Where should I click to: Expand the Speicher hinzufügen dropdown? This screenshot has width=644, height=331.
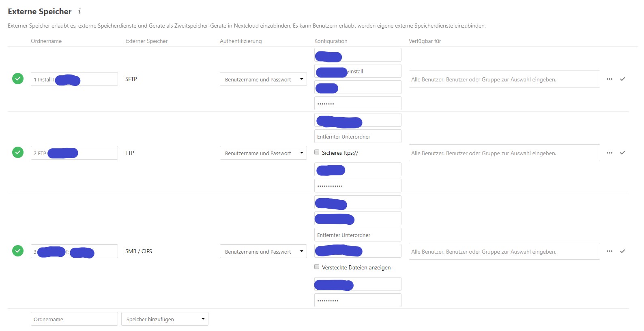click(x=165, y=319)
